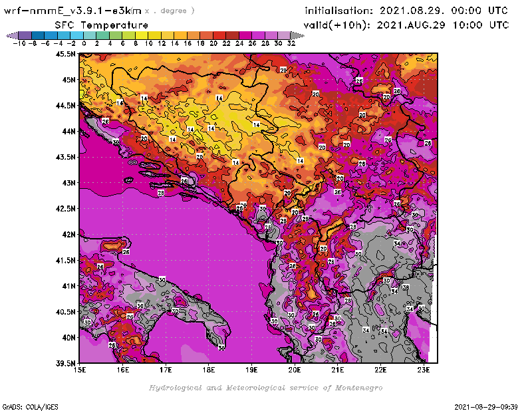Image resolution: width=532 pixels, height=411 pixels.
Task: Select the '44N' latitude label
Action: pos(69,131)
